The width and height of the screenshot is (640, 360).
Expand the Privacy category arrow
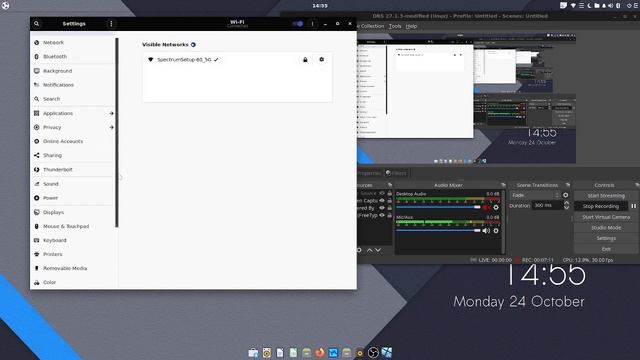click(111, 127)
